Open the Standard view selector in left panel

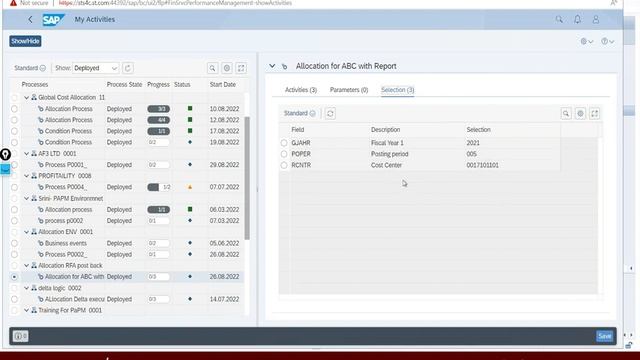point(30,68)
